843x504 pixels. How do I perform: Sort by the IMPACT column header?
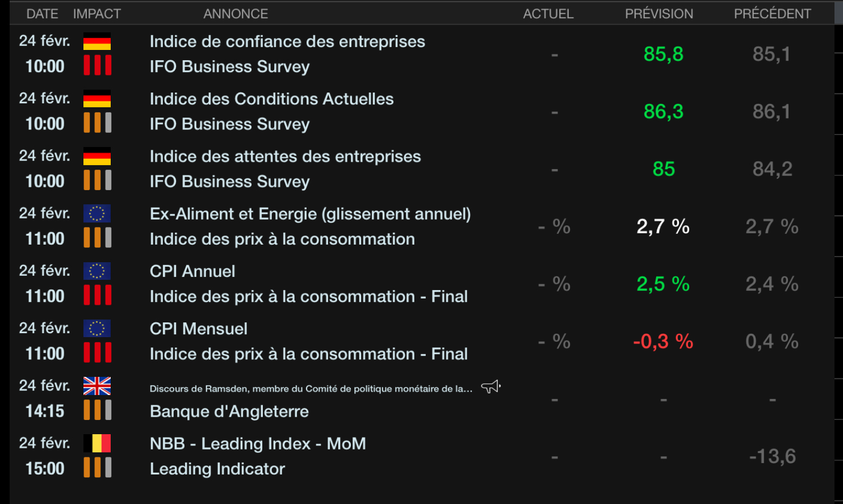click(x=97, y=14)
